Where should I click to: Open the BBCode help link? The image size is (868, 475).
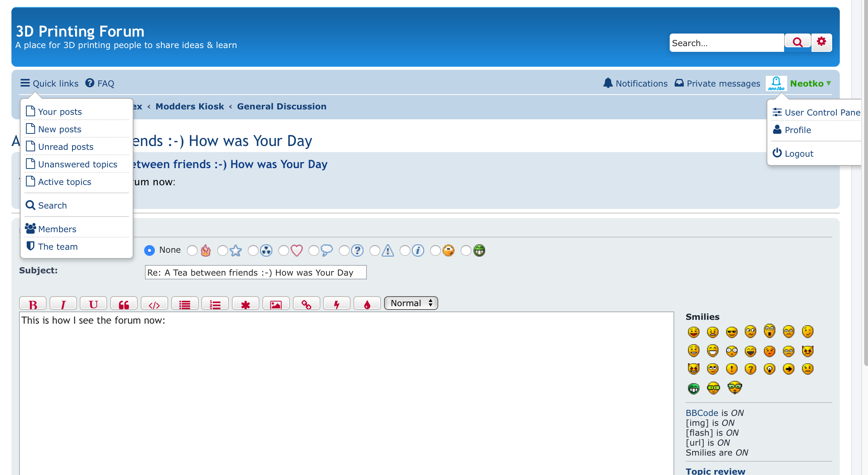pyautogui.click(x=702, y=413)
